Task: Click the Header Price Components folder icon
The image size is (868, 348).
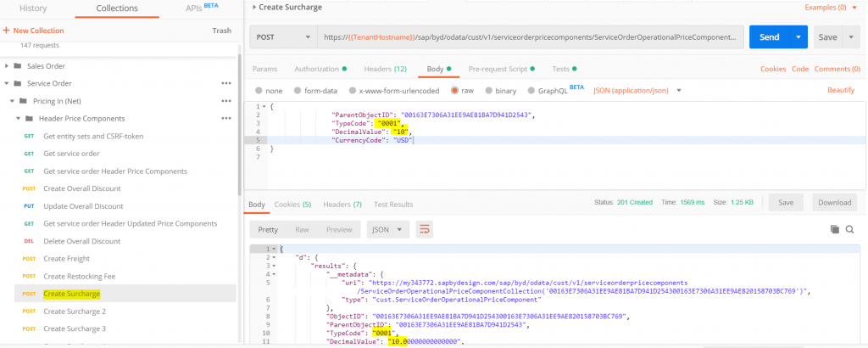Action: tap(30, 119)
